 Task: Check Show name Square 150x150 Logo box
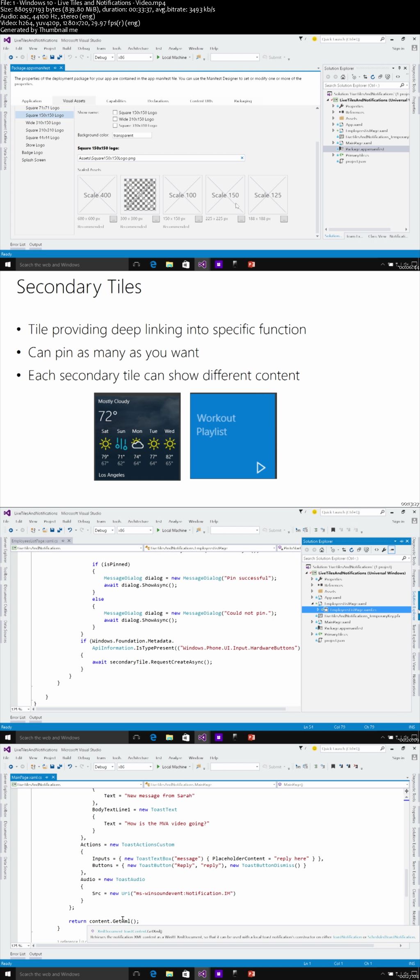pyautogui.click(x=115, y=112)
